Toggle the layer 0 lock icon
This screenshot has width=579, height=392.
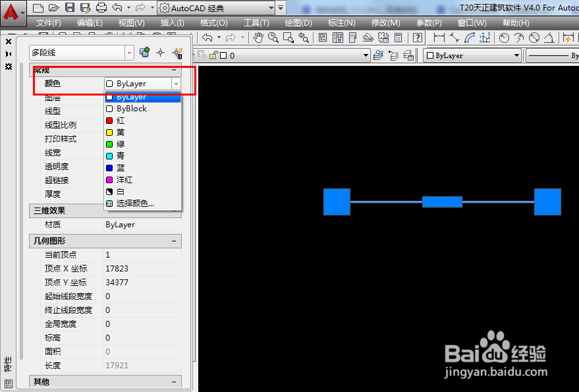tap(213, 55)
